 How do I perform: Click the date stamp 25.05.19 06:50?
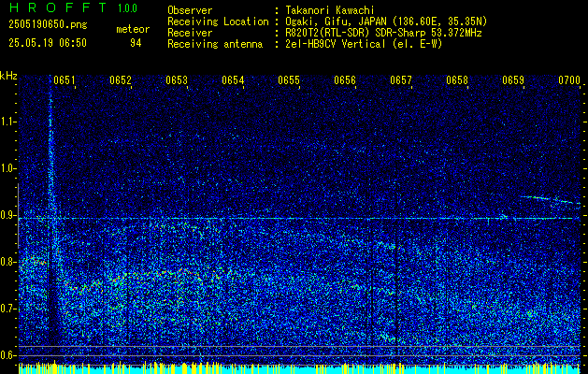[x=48, y=43]
